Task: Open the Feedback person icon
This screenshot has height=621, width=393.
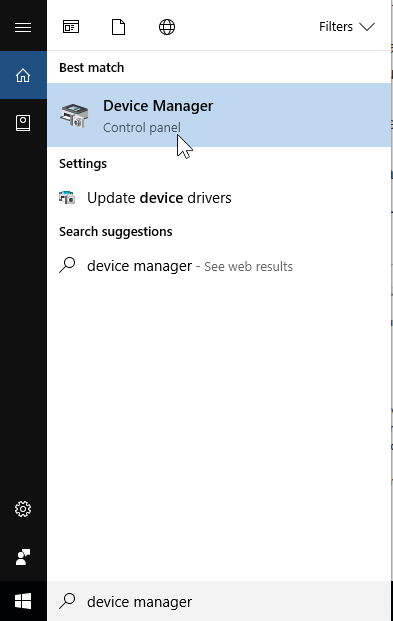Action: click(23, 557)
